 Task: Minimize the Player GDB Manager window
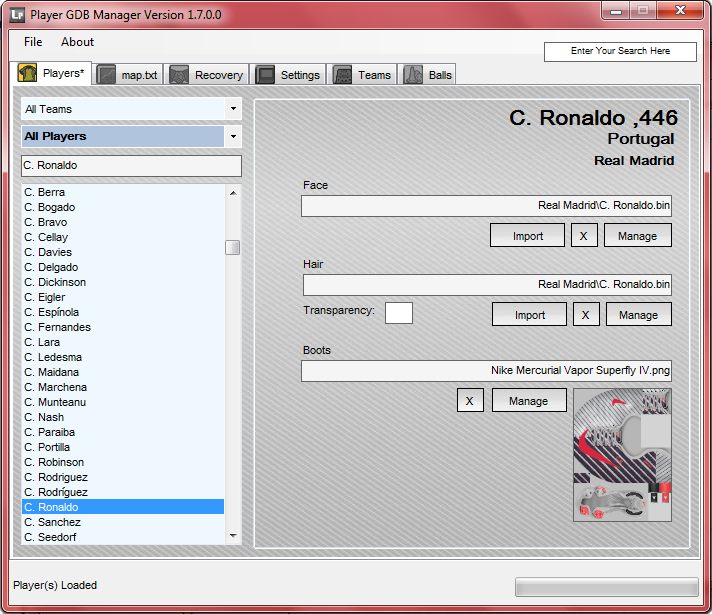616,10
